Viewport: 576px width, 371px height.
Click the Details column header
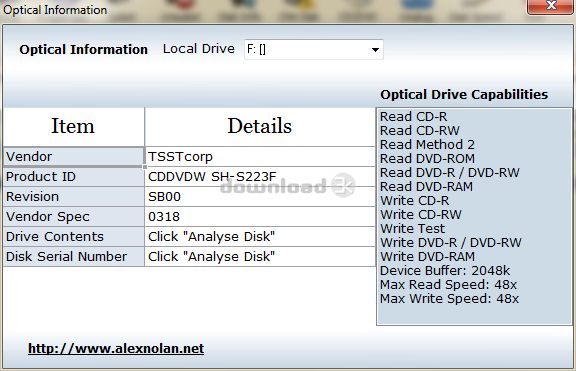pos(260,127)
